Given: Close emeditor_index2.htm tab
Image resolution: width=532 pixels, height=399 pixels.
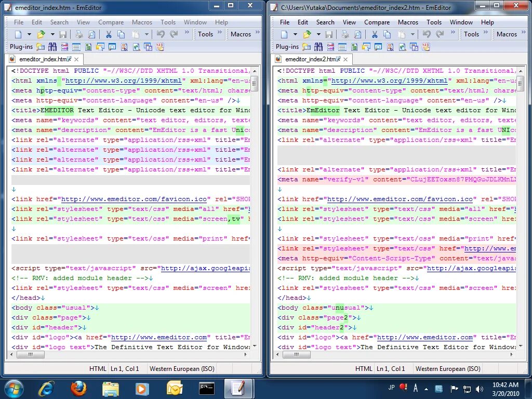Looking at the screenshot, I should click(345, 59).
